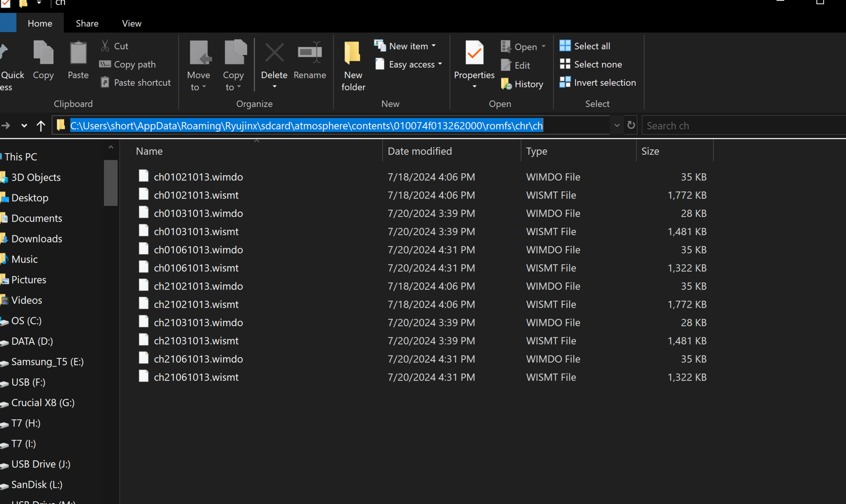
Task: Select file ch21061013.wismt
Action: click(196, 377)
